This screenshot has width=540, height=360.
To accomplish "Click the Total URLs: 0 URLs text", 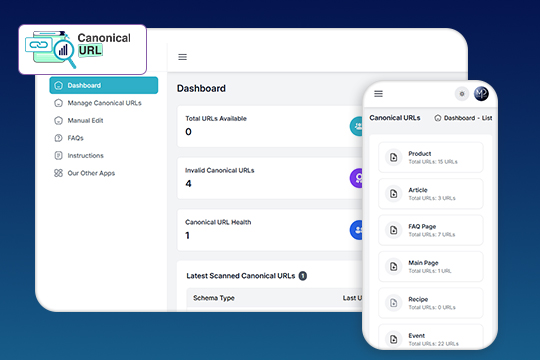I will click(x=432, y=307).
